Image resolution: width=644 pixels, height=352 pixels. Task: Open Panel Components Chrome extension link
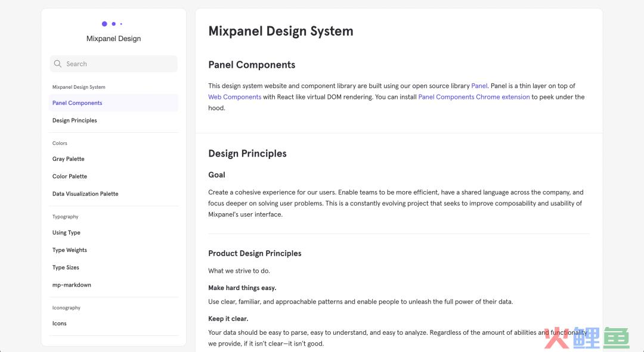coord(474,97)
